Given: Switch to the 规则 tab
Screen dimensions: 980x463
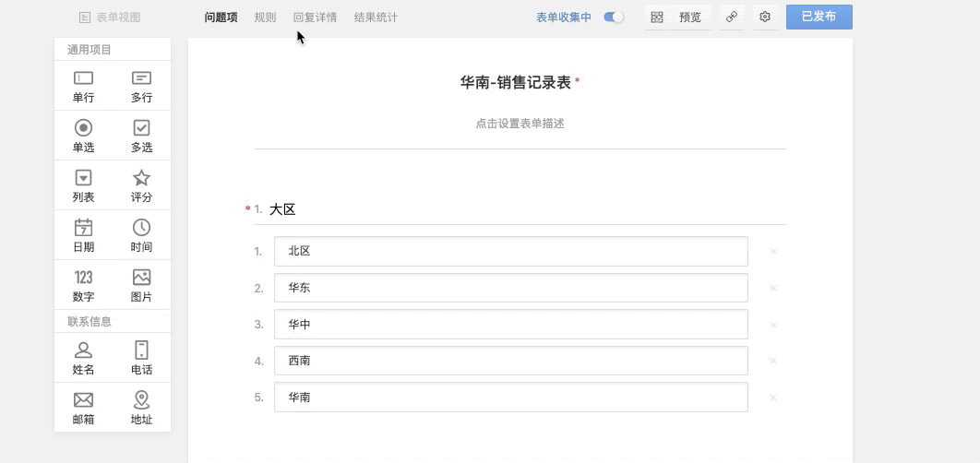Looking at the screenshot, I should tap(265, 18).
